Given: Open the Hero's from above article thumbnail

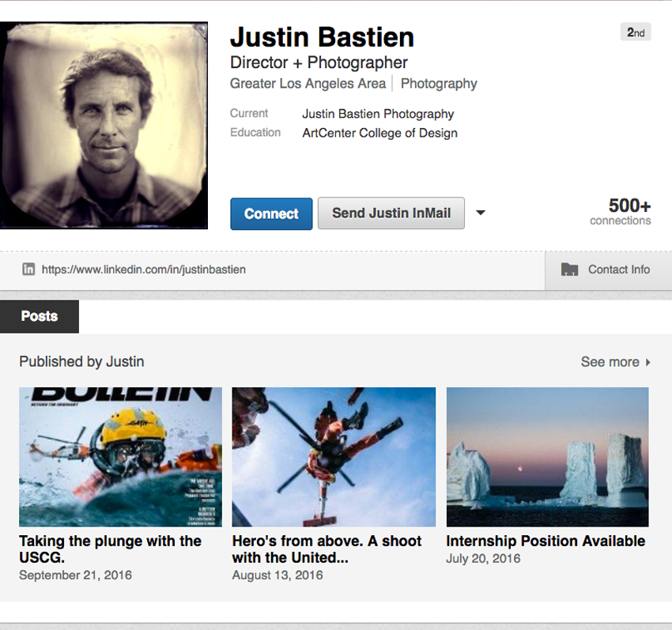Looking at the screenshot, I should (x=333, y=457).
